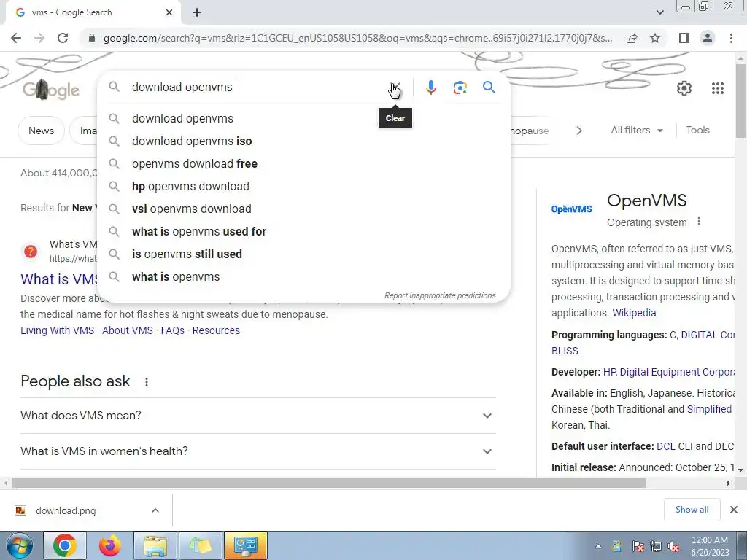
Task: Open Google Lens image search
Action: coord(460,87)
